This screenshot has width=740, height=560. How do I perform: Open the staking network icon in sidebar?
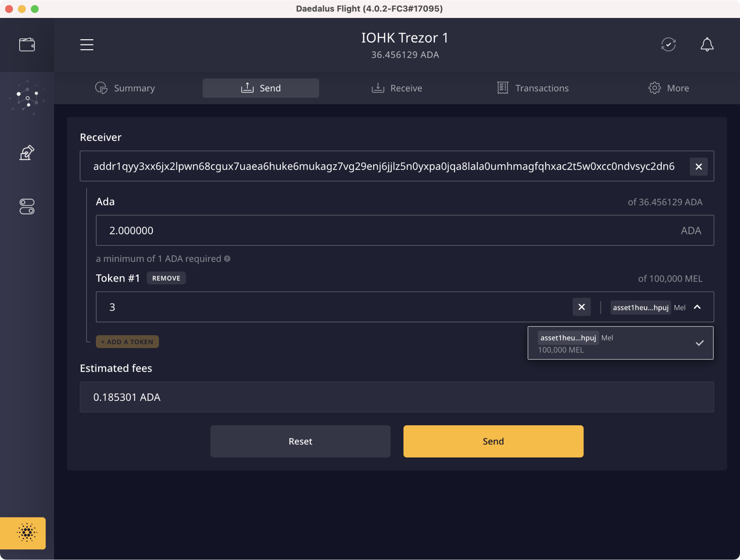pos(27,98)
